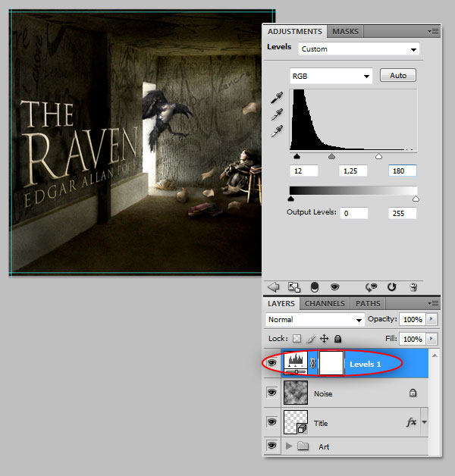This screenshot has height=476, width=455.
Task: Toggle adjustment layer visibility eye in Adjustments panel
Action: click(x=334, y=287)
